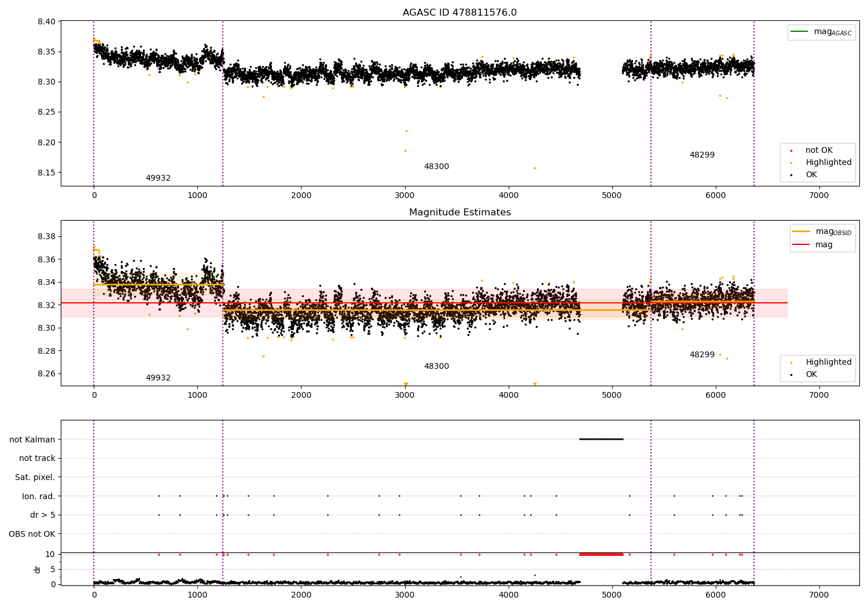This screenshot has width=868, height=608.
Task: Select 'not OK' in top plot legend
Action: pos(819,150)
